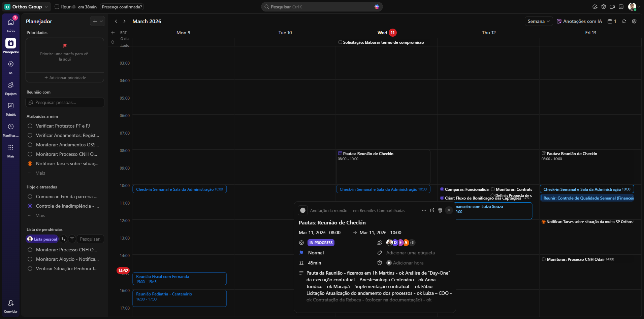Mark 'Verificar: Protestos PF e PJ' task complete

30,126
